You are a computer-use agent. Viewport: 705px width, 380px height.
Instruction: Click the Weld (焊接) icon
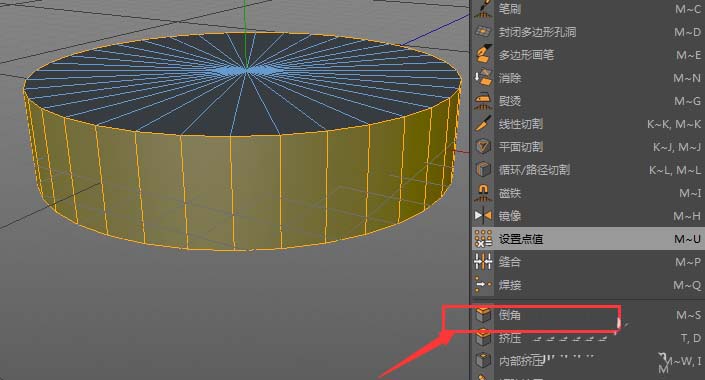click(x=483, y=285)
